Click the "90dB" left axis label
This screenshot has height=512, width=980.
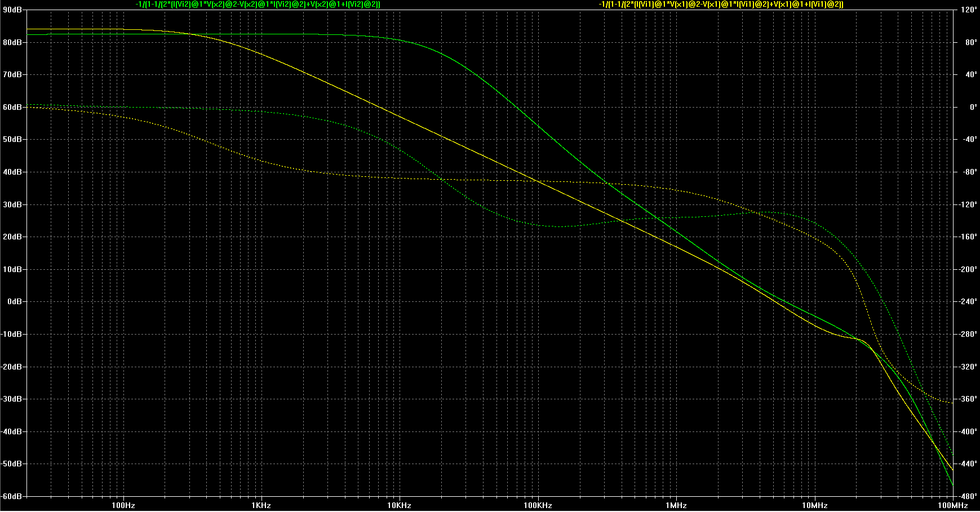click(12, 10)
